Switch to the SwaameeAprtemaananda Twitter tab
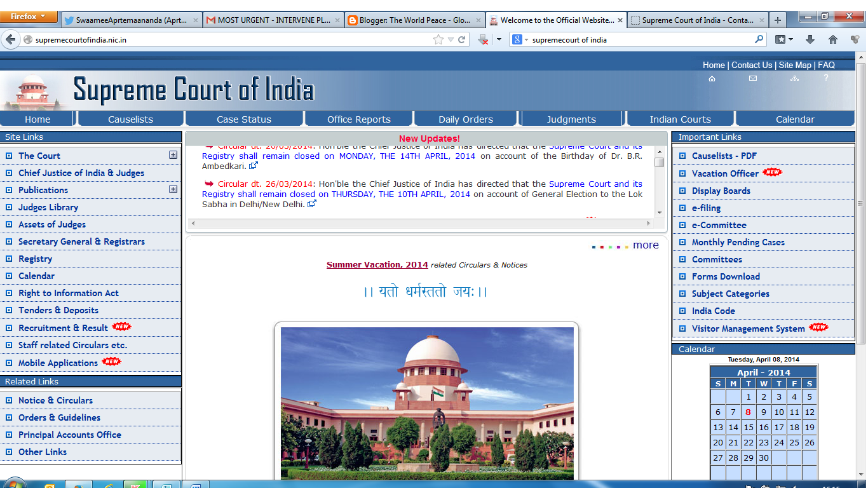The image size is (868, 488). [x=132, y=20]
